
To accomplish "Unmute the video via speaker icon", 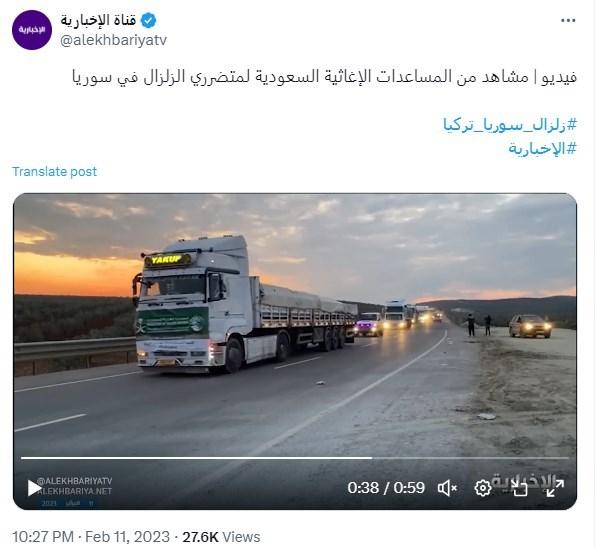I will tap(447, 488).
